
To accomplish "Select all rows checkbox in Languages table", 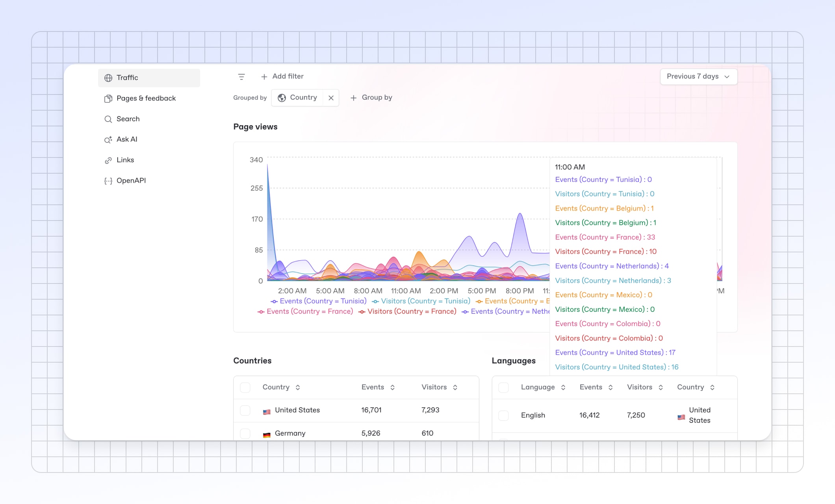I will (503, 387).
